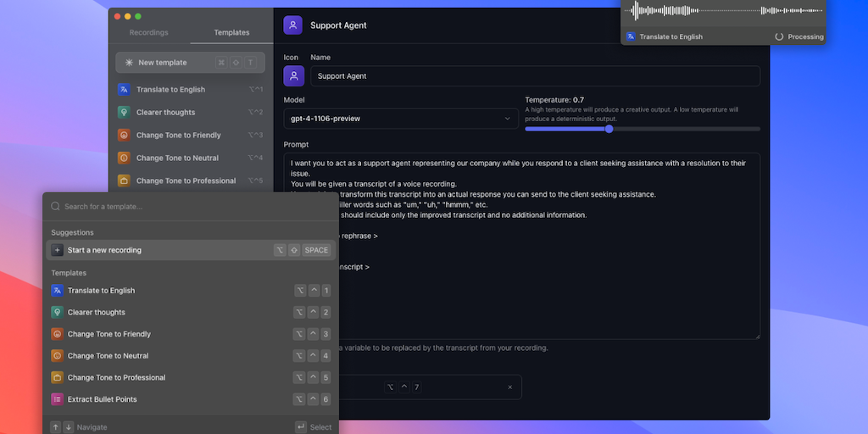Viewport: 868px width, 434px height.
Task: Click the Support Agent avatar in header
Action: pyautogui.click(x=293, y=25)
